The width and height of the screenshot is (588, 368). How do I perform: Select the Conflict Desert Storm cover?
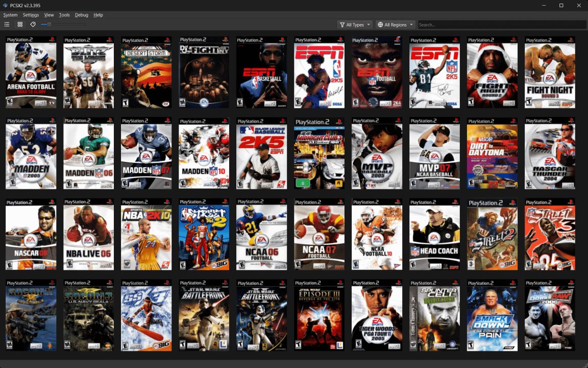tap(146, 72)
